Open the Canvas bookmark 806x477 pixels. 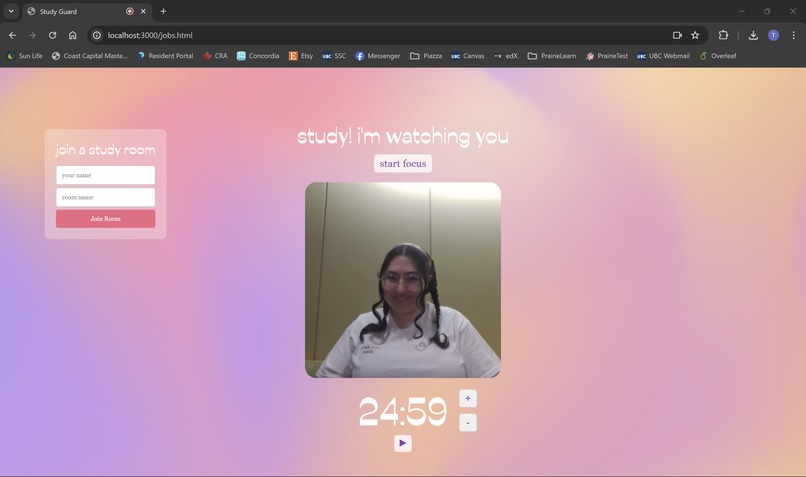pos(467,56)
